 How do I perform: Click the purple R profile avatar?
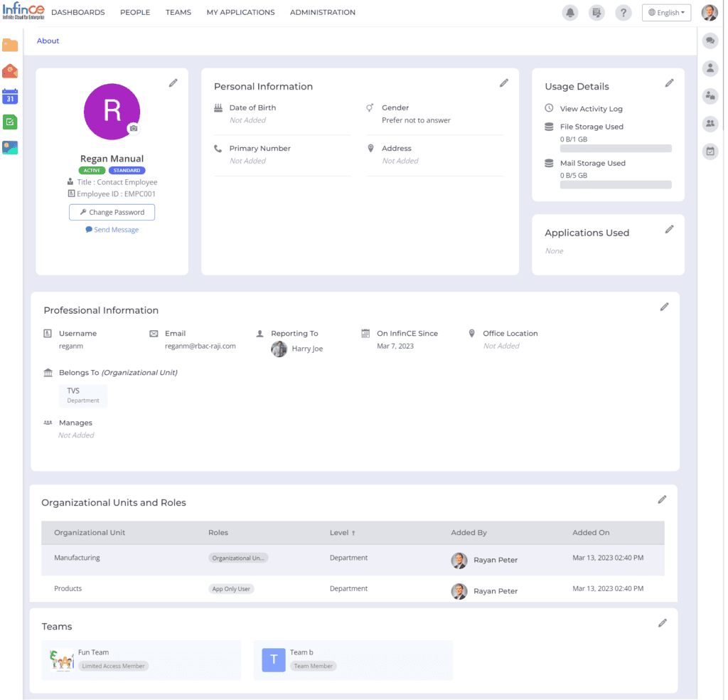coord(112,112)
